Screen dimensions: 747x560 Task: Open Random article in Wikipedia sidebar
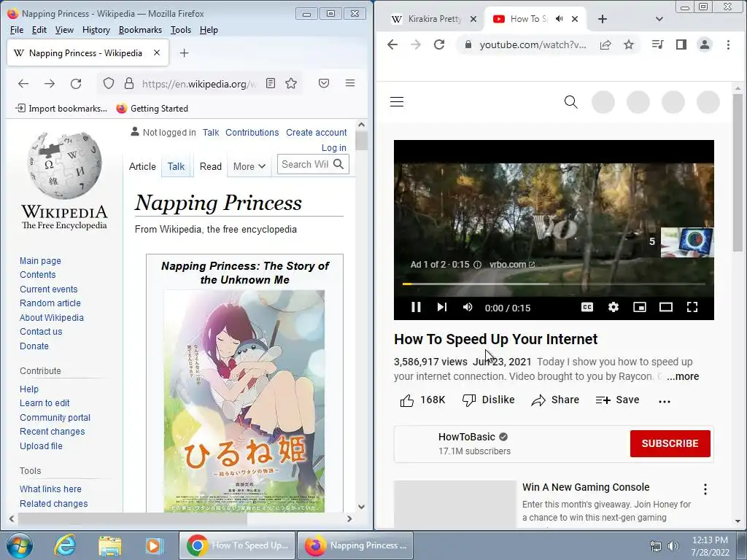tap(50, 303)
